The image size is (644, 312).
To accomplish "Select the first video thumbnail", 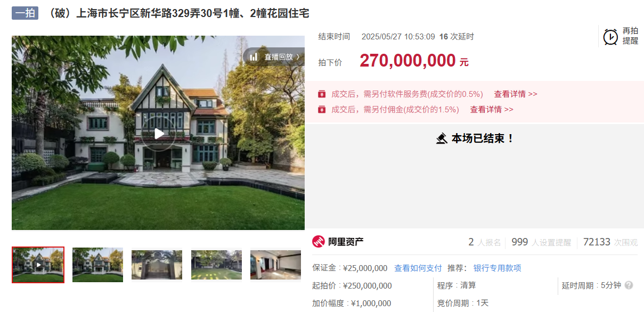I will [38, 265].
